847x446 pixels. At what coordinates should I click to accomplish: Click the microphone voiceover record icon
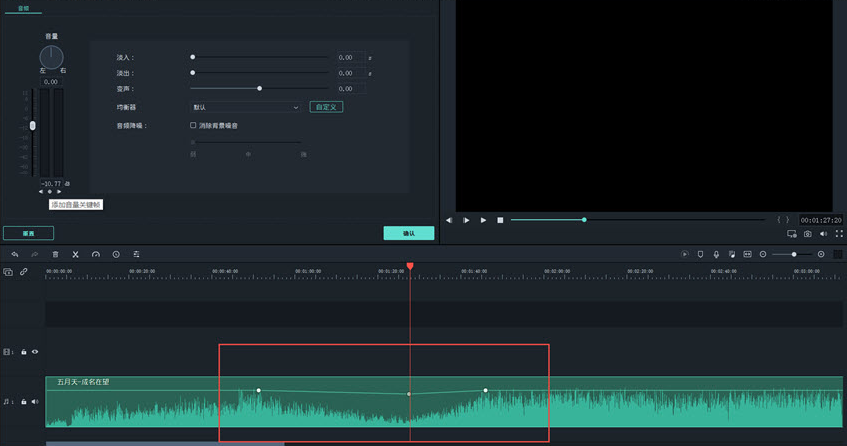click(x=716, y=254)
